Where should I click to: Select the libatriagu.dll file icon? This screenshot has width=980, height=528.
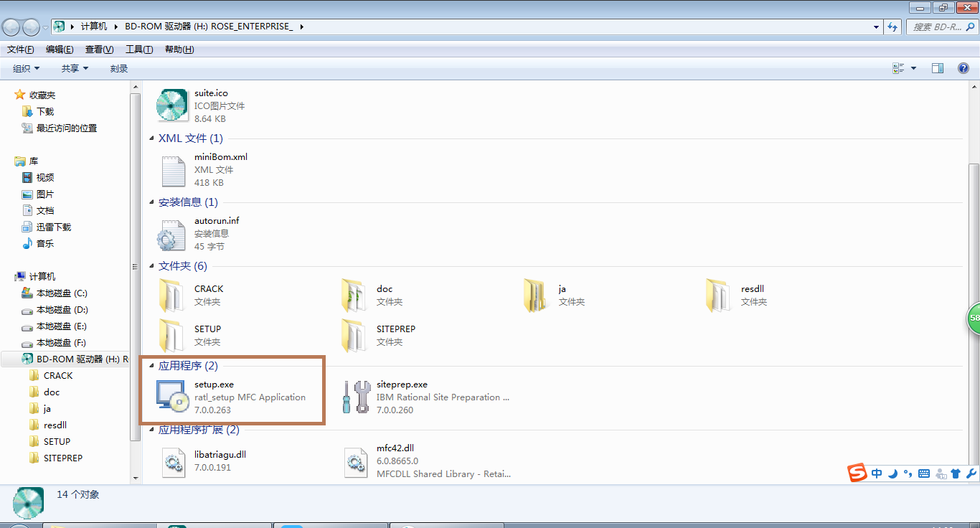(174, 462)
